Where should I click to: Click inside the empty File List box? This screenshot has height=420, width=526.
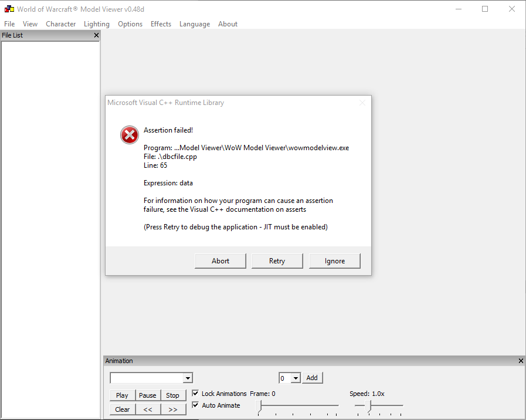(50, 230)
